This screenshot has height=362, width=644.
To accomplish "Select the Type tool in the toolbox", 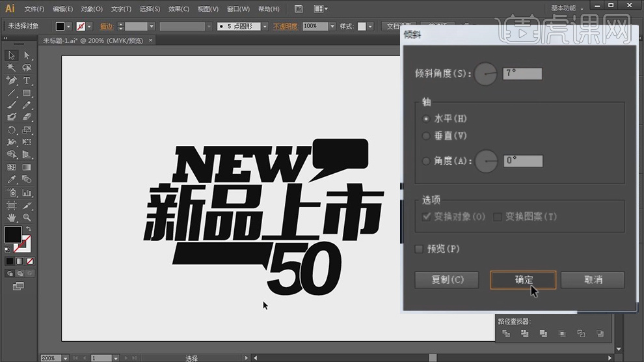I will [27, 80].
